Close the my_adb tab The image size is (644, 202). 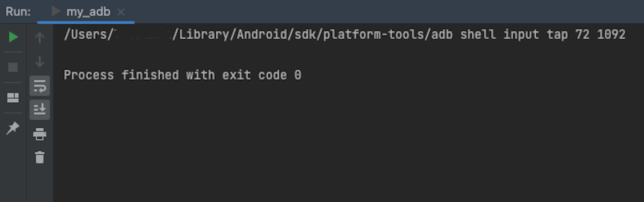pyautogui.click(x=121, y=12)
